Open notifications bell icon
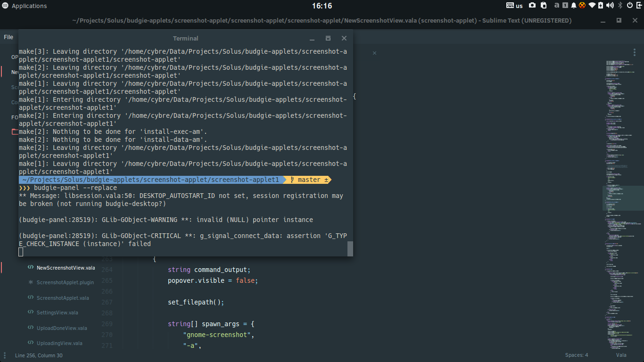This screenshot has height=362, width=644. (574, 6)
